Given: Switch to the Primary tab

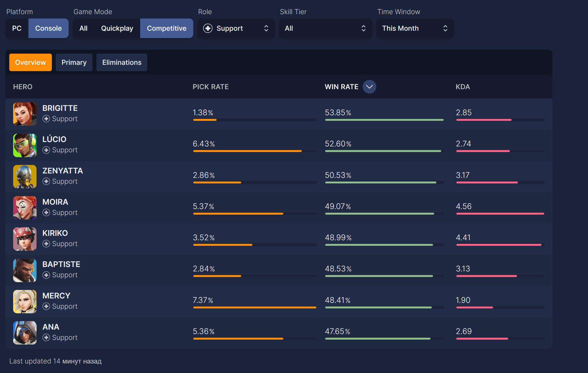Looking at the screenshot, I should point(74,62).
